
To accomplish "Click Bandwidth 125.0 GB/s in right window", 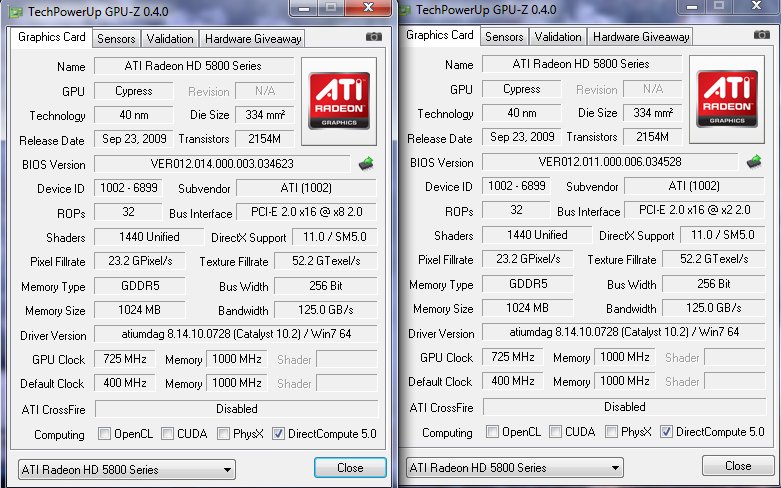I will coord(714,308).
